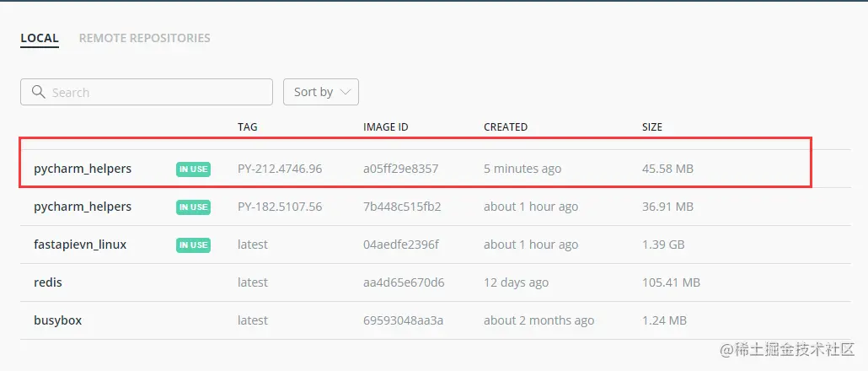Open the REMOTE REPOSITORIES tab
The height and width of the screenshot is (371, 868).
click(x=144, y=38)
